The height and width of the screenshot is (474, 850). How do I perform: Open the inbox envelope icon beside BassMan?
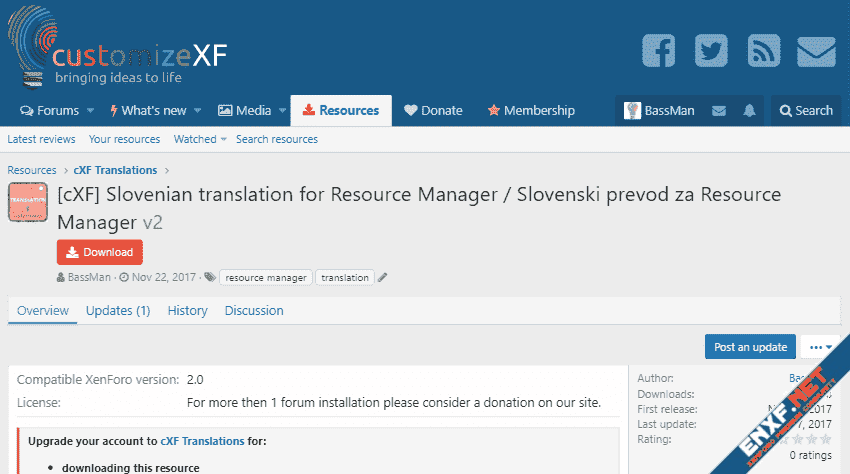pos(718,111)
